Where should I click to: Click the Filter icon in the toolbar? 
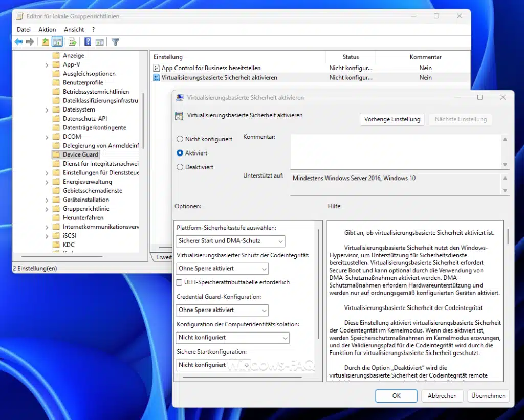(115, 41)
